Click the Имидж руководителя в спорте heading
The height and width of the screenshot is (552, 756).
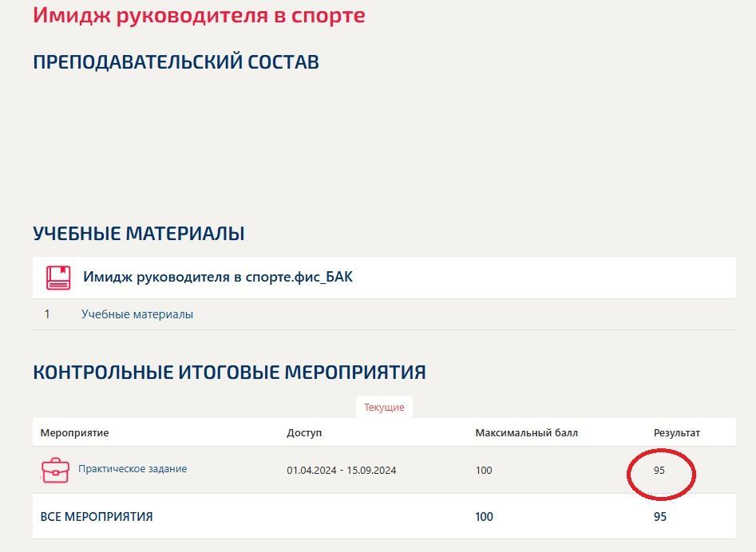[199, 15]
